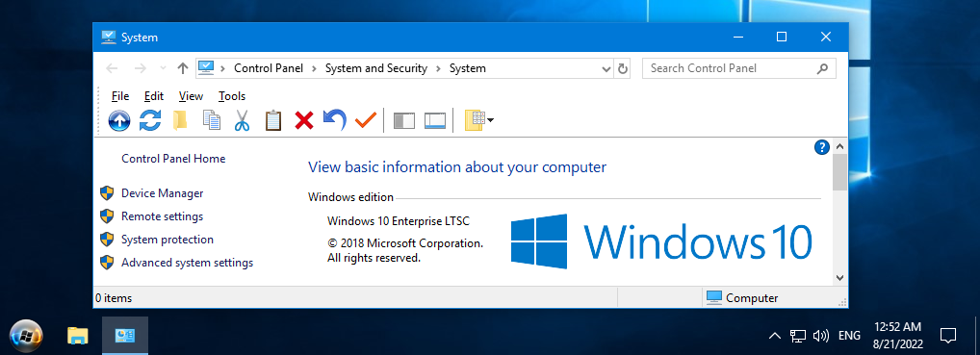Click the Refresh toolbar icon with blue arrows
Screen dimensions: 980x355
click(150, 120)
